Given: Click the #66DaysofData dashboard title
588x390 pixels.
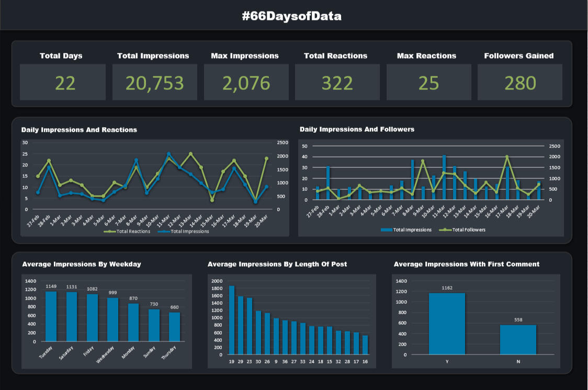Looking at the screenshot, I should point(291,16).
